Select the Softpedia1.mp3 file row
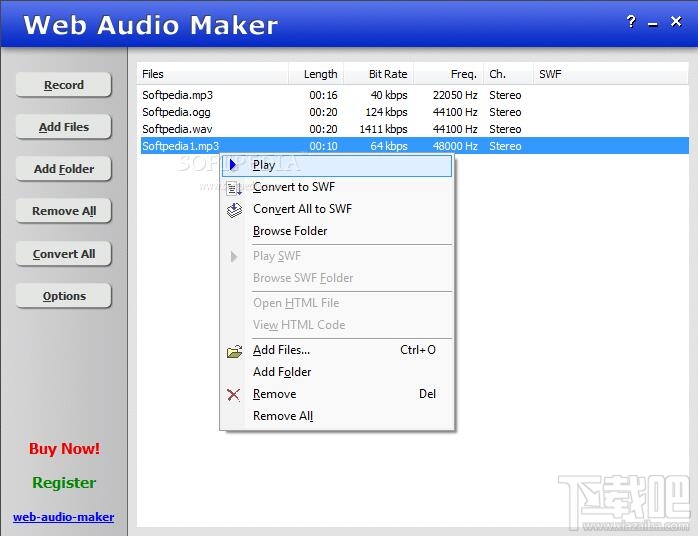698x536 pixels. pos(414,146)
